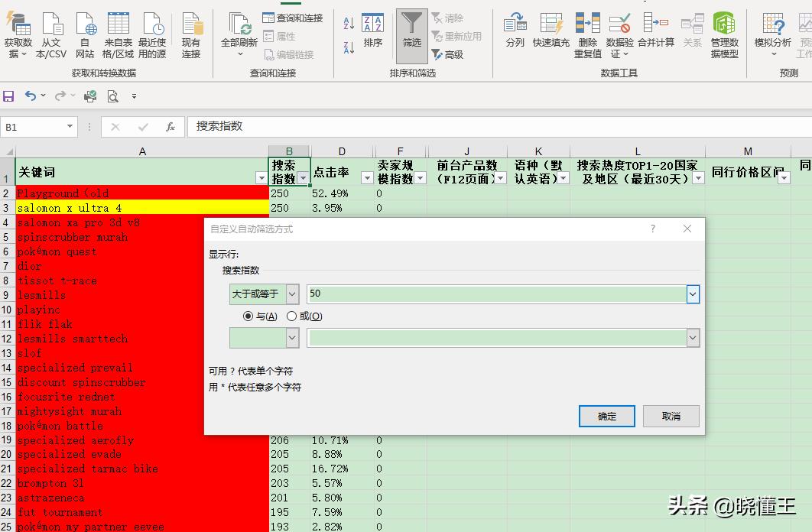Select the 与(A) AND radio button
The height and width of the screenshot is (532, 812).
click(248, 316)
